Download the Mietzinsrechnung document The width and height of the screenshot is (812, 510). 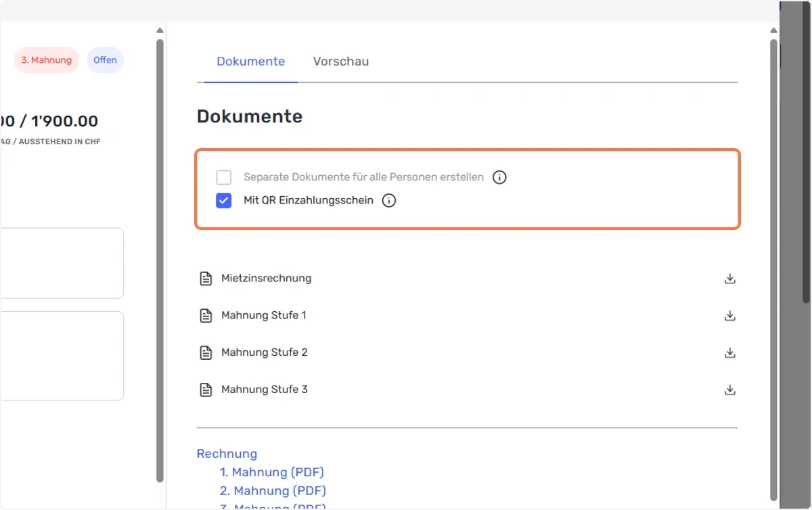click(x=729, y=279)
